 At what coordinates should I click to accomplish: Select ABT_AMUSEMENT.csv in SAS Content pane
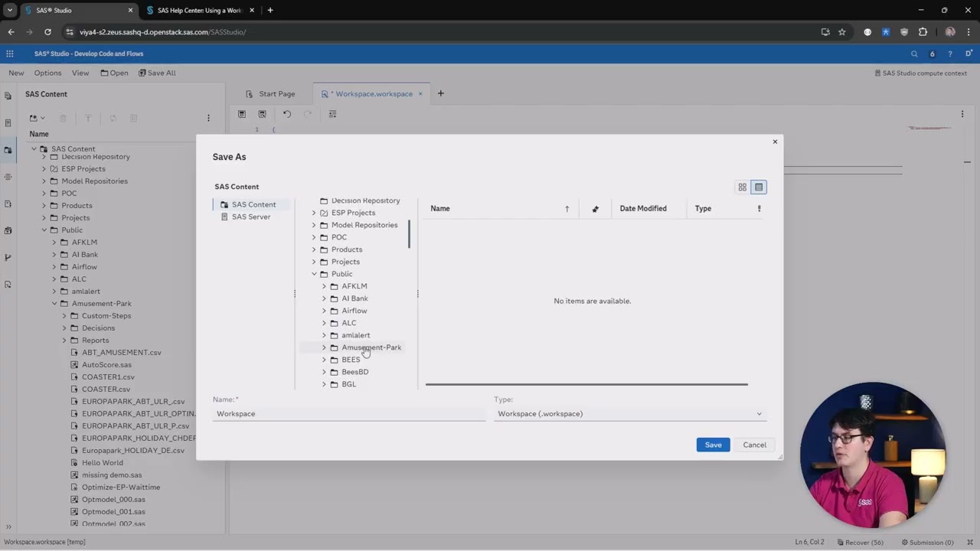(122, 353)
